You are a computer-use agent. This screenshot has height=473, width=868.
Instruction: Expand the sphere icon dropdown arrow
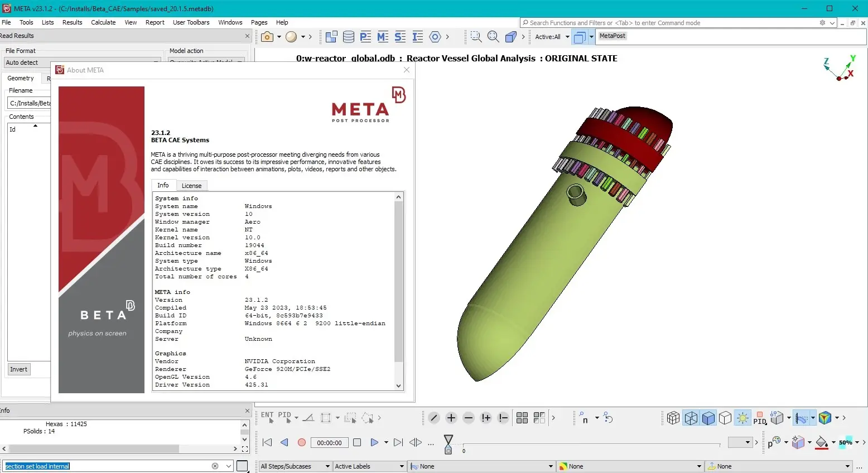[303, 37]
